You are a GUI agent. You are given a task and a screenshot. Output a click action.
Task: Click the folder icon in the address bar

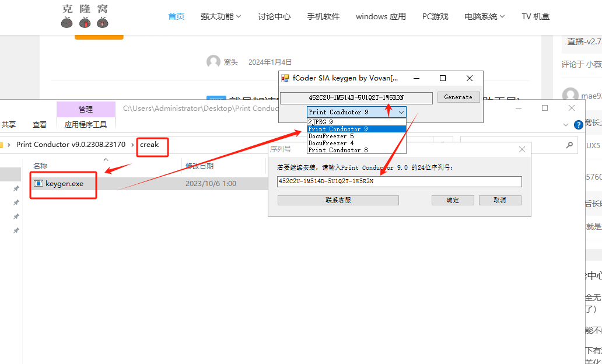[1, 145]
